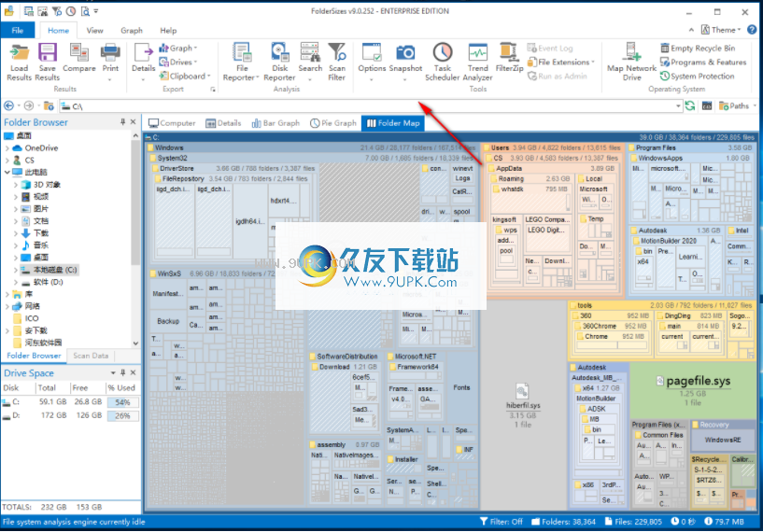Collapse the ribbon with the up chevron
Image resolution: width=763 pixels, height=532 pixels.
click(691, 30)
